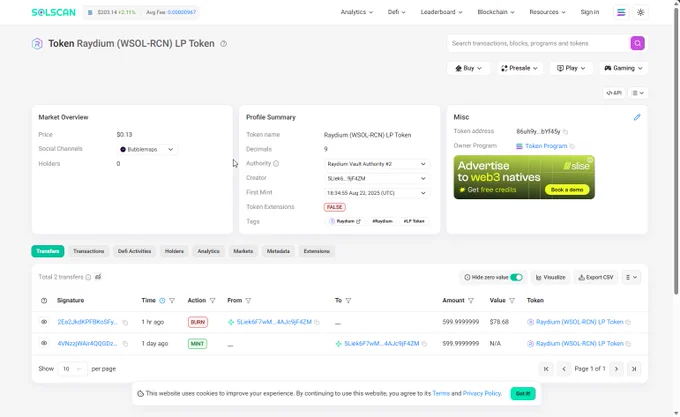Click the edit pencil in Misc card
Screen dimensions: 680x417
click(637, 117)
